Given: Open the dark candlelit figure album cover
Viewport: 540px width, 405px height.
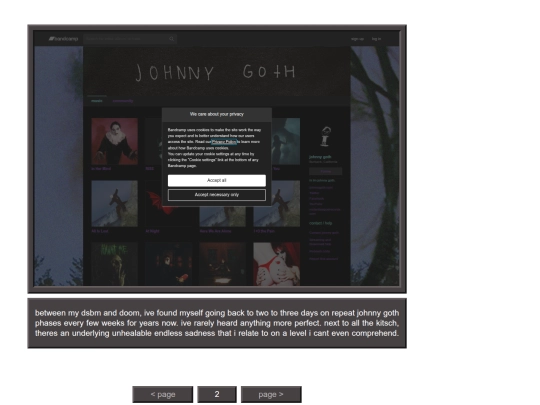Looking at the screenshot, I should [x=169, y=264].
